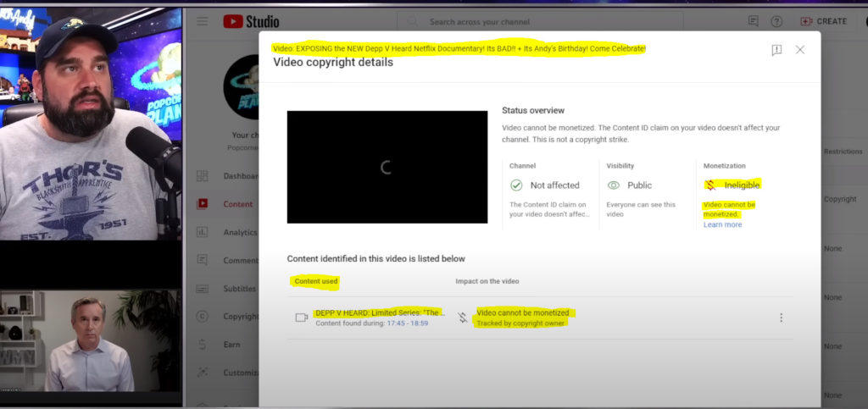The width and height of the screenshot is (868, 409).
Task: Click the video title 'EXPOSING the NEW Depp V Heard'
Action: pos(459,48)
